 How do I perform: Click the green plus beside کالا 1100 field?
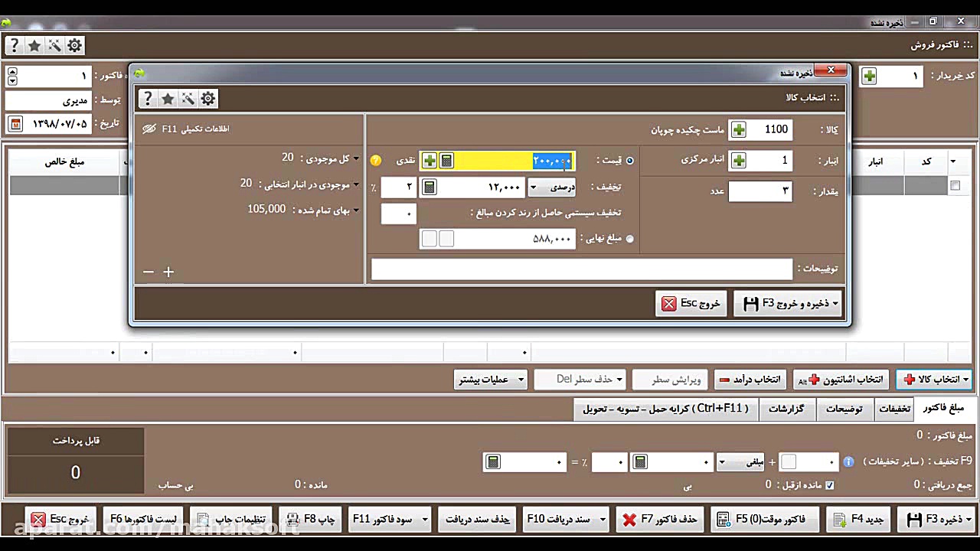[738, 129]
